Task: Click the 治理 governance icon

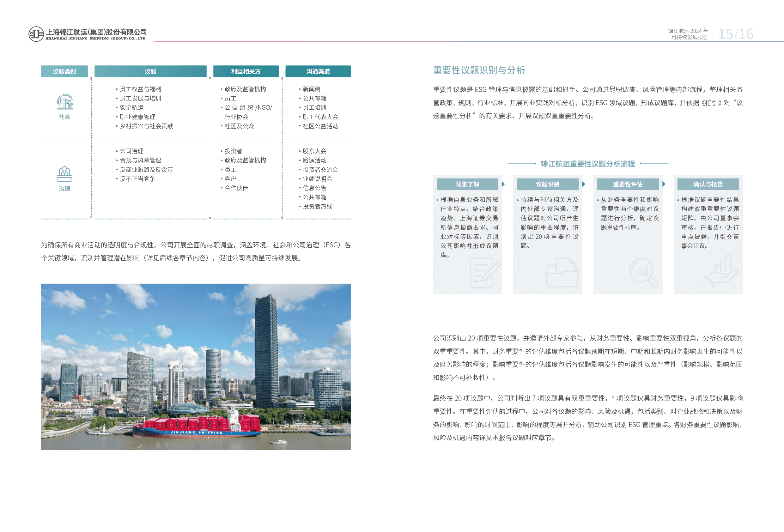Action: point(64,174)
